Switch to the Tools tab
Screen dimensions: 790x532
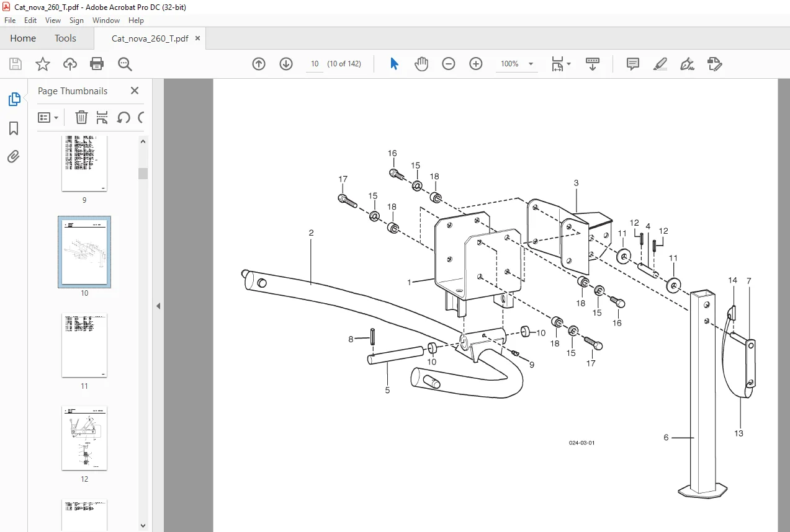65,38
